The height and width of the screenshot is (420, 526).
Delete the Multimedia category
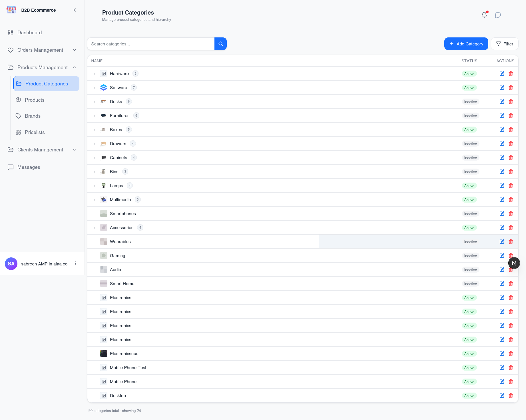(511, 200)
